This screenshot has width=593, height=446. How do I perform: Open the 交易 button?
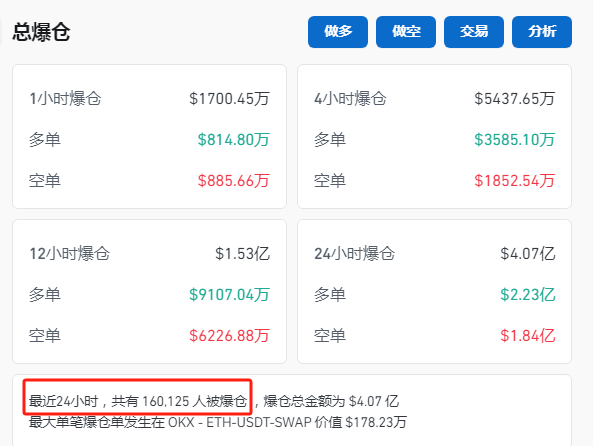474,32
